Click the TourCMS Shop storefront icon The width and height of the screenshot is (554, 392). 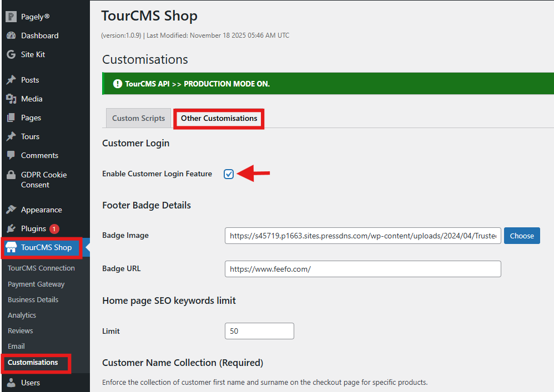(x=11, y=247)
